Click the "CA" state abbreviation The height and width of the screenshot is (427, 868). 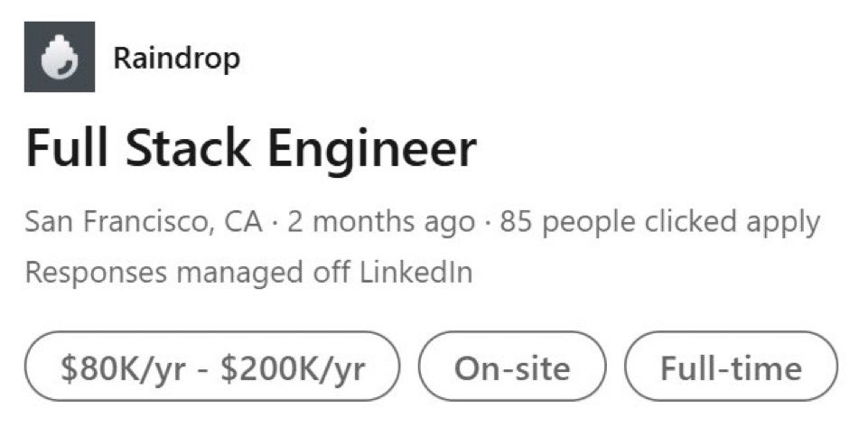(243, 221)
